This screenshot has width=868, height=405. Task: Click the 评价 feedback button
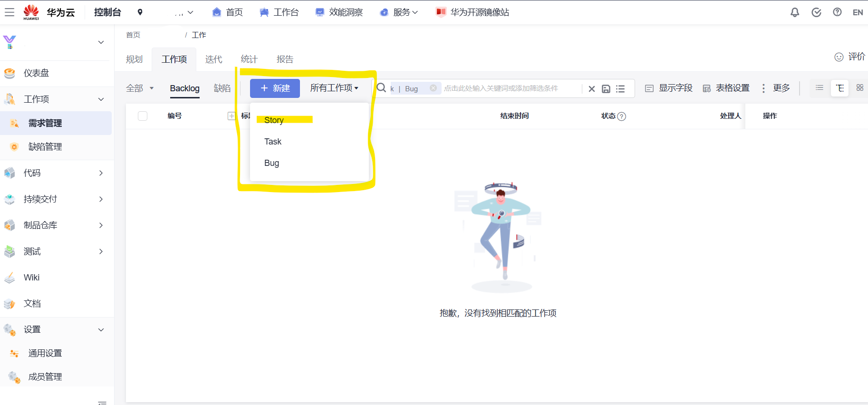tap(850, 57)
